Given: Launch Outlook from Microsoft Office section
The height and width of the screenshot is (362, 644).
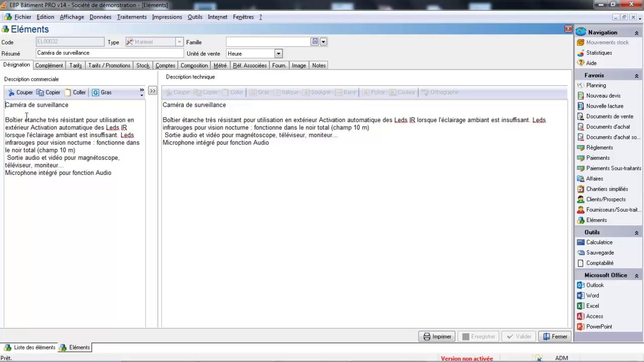Looking at the screenshot, I should tap(590, 285).
